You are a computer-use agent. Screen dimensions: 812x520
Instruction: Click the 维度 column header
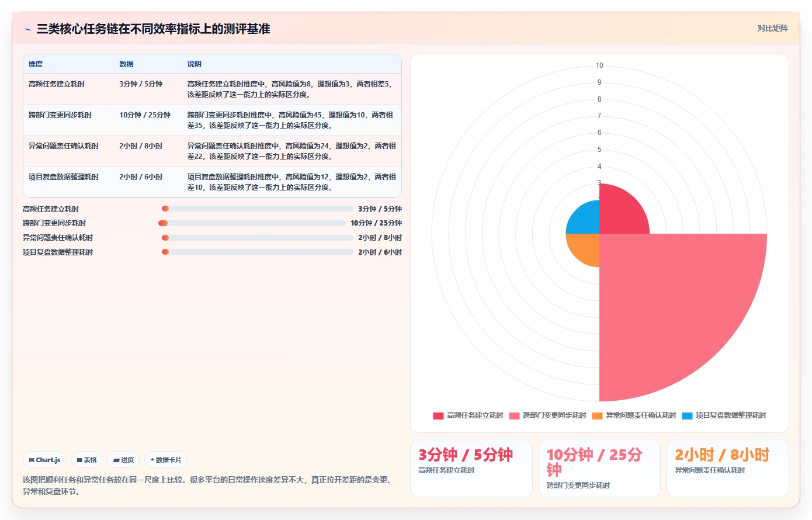(36, 64)
